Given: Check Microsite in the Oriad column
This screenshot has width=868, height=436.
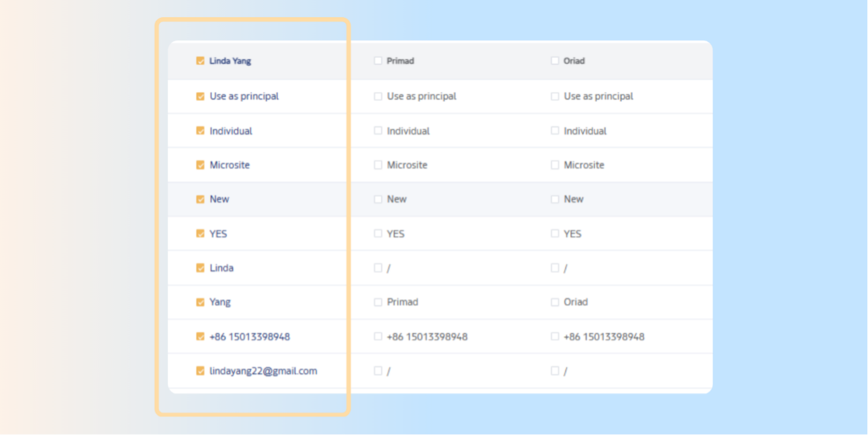Looking at the screenshot, I should click(554, 165).
